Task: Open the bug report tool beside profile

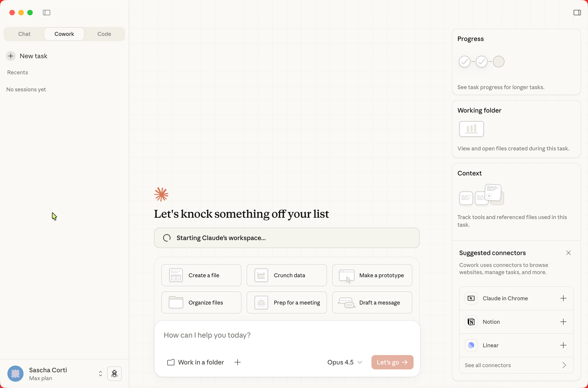Action: click(x=114, y=374)
